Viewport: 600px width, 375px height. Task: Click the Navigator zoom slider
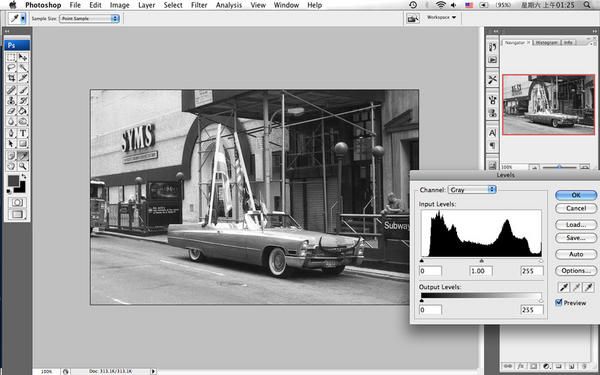[x=559, y=167]
